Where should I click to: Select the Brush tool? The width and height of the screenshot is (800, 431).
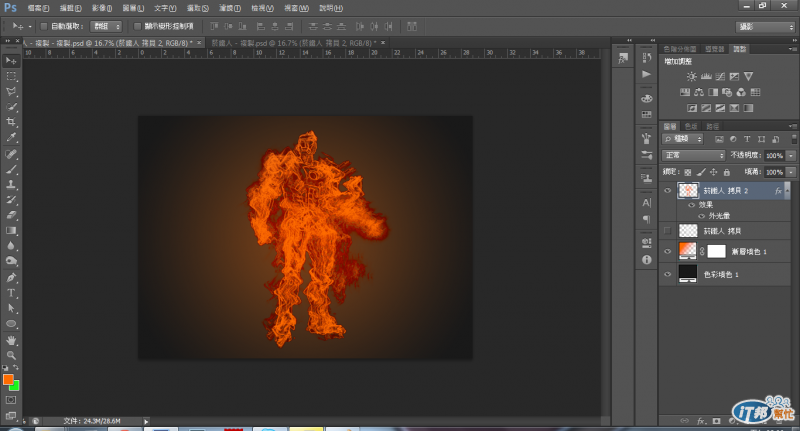point(11,169)
